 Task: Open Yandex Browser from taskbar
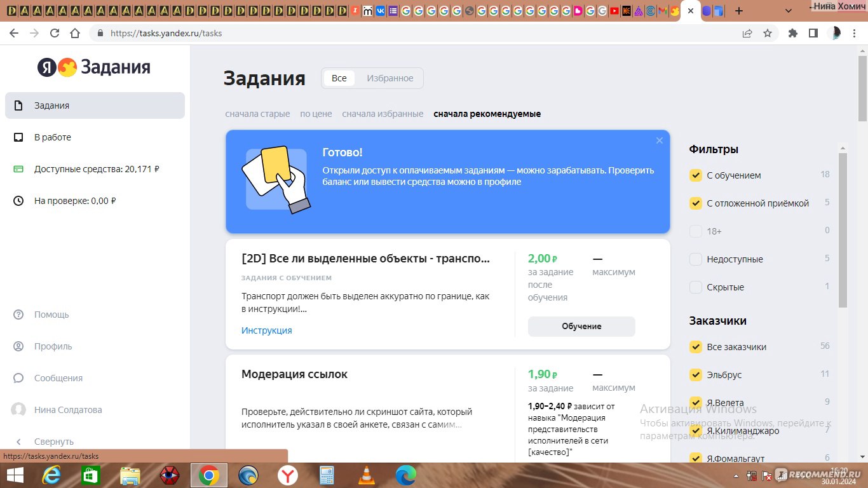(288, 475)
